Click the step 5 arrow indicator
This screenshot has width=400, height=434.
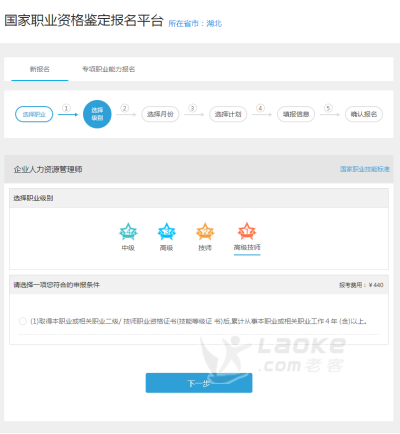click(329, 111)
